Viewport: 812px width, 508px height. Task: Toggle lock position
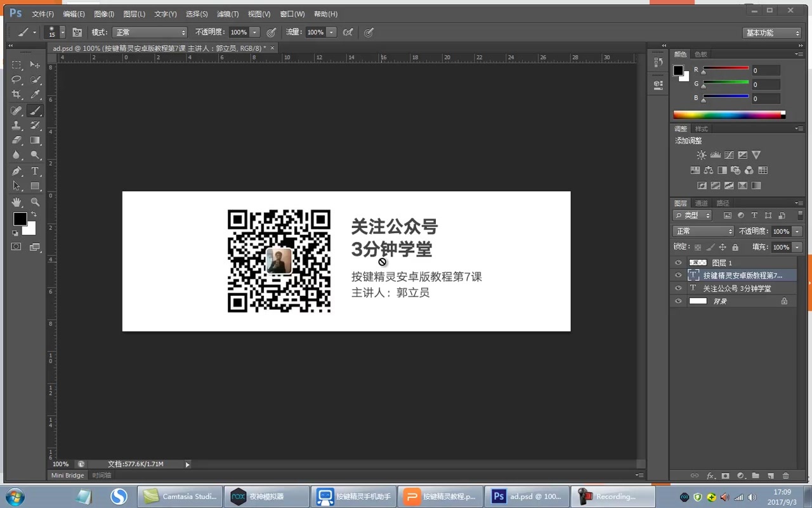click(x=723, y=247)
